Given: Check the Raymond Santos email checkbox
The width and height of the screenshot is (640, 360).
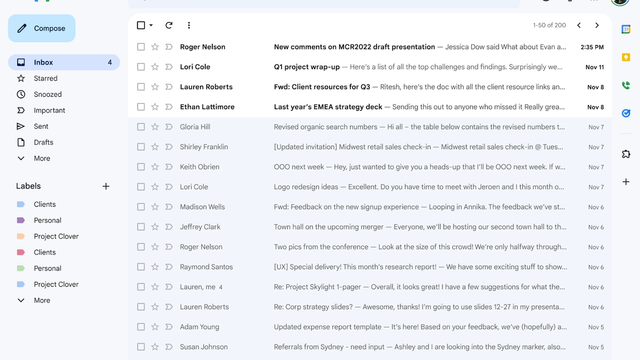Looking at the screenshot, I should (x=141, y=267).
